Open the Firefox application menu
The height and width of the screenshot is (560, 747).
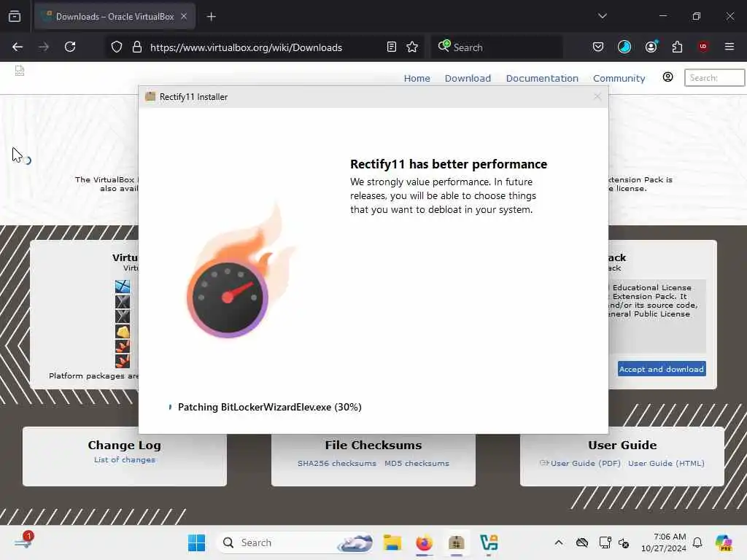[729, 47]
